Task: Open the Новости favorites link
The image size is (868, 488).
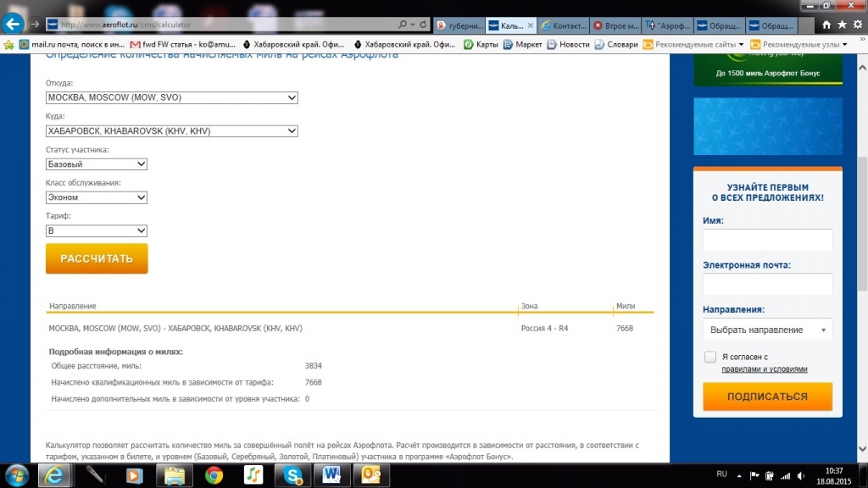Action: [x=568, y=45]
